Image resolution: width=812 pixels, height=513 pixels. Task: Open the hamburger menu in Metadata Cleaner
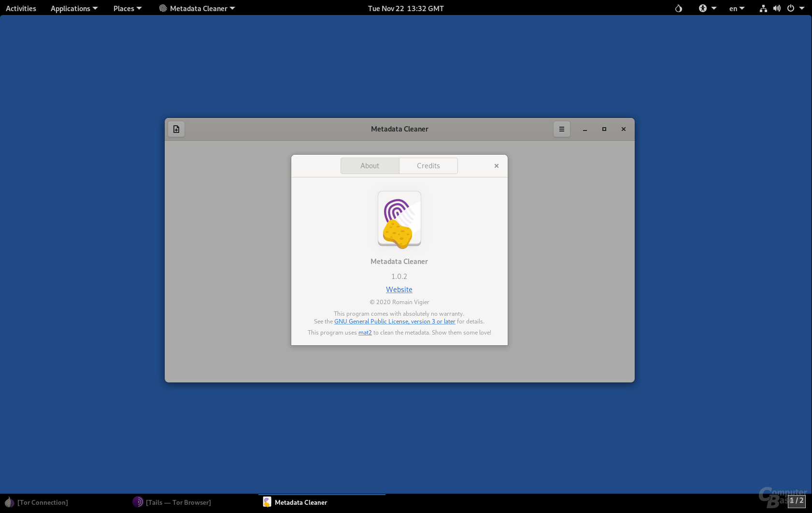pos(562,129)
